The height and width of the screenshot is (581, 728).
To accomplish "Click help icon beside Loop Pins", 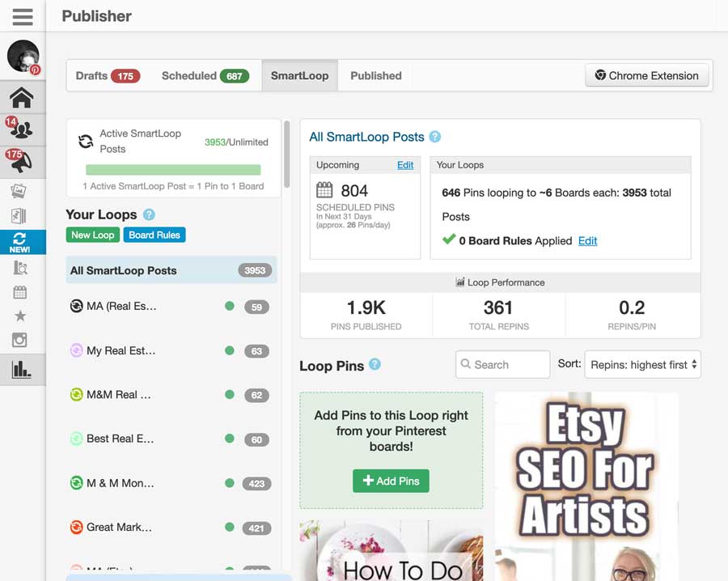I will click(375, 365).
